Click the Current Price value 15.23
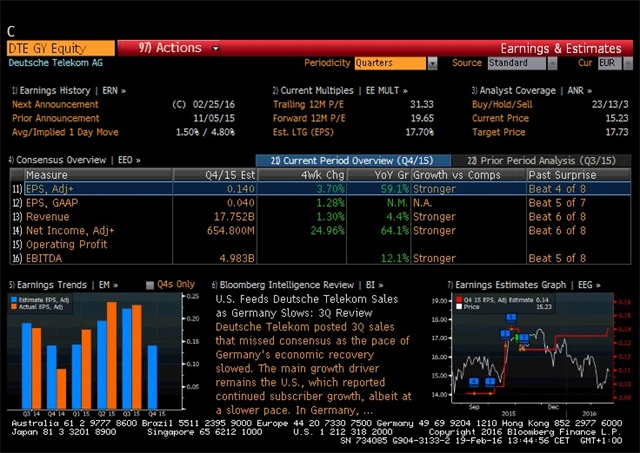This screenshot has height=453, width=640. click(x=617, y=118)
